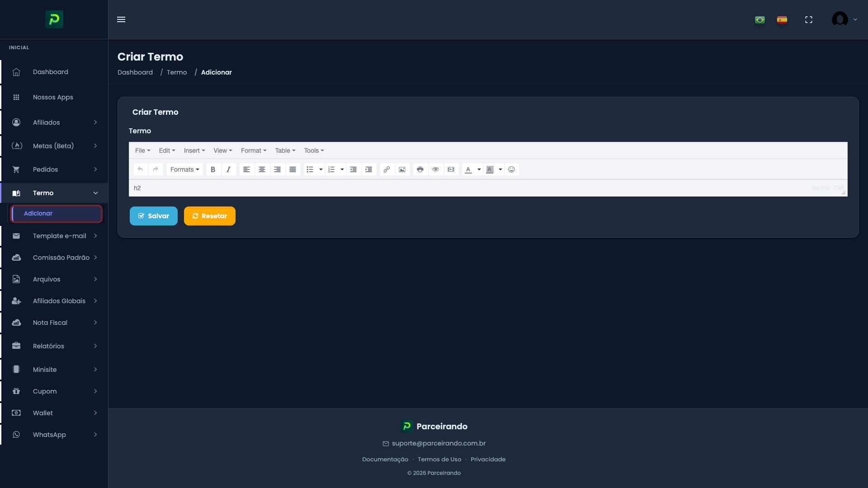Open text color picker arrow
This screenshot has height=488, width=868.
[x=479, y=169]
